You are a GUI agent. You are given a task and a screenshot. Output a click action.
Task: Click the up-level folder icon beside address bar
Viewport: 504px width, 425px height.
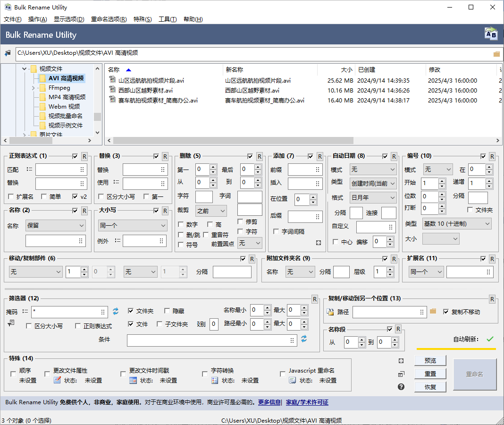tap(7, 53)
